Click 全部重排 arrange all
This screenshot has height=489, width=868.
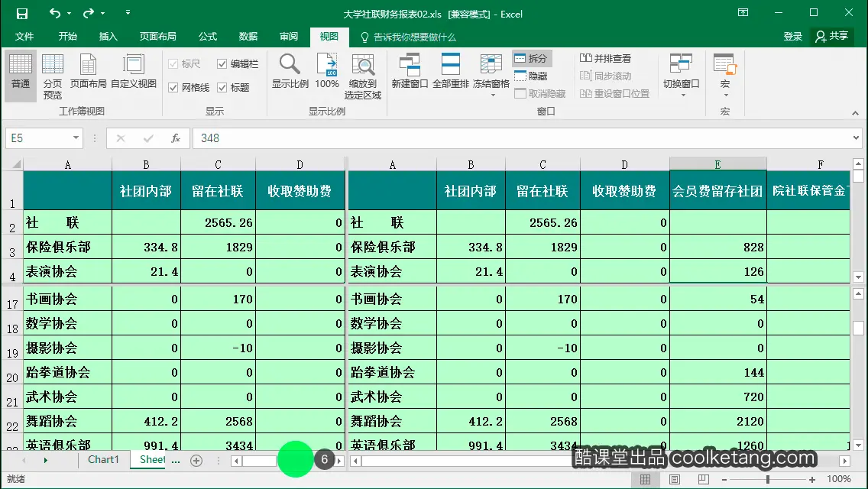click(x=451, y=71)
